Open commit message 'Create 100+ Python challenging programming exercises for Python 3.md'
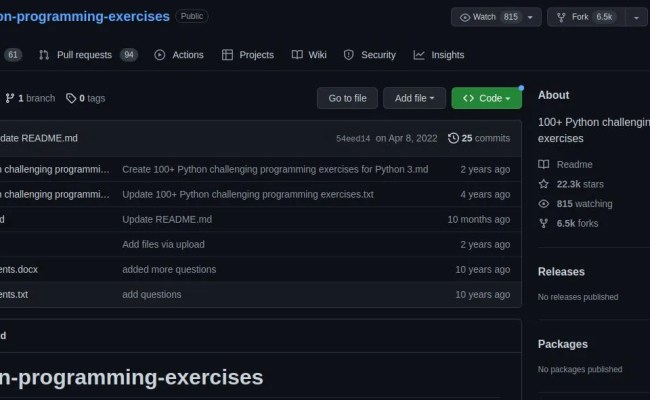Viewport: 650px width, 400px height. (x=275, y=170)
